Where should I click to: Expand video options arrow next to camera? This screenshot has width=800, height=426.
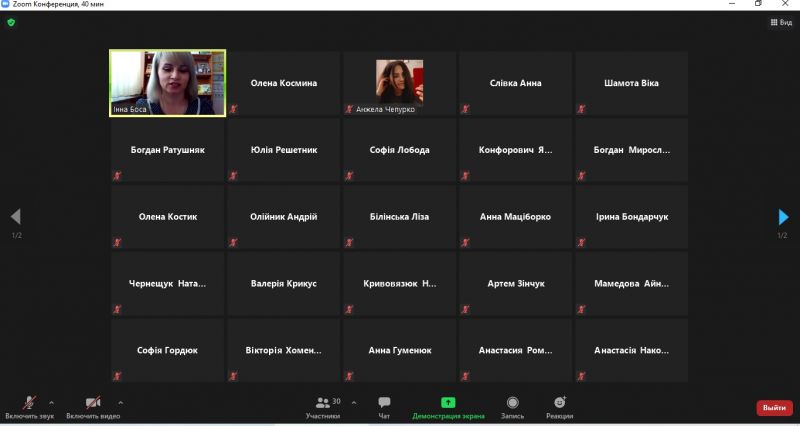(x=120, y=403)
